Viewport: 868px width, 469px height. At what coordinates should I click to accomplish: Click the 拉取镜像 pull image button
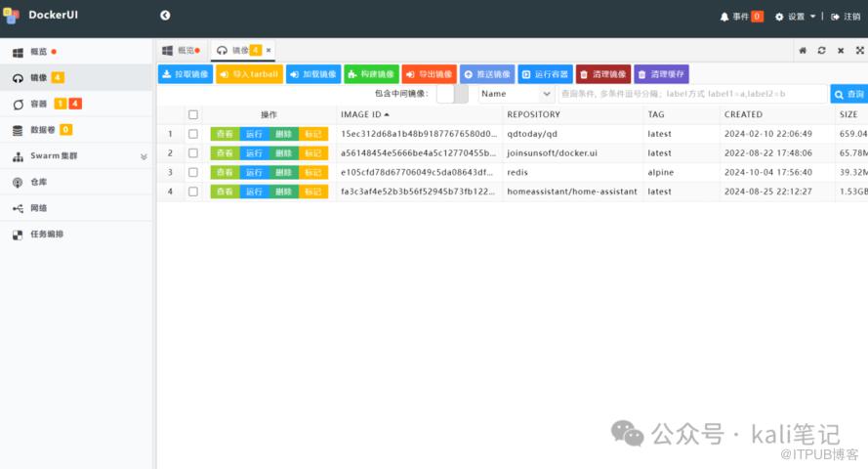tap(186, 74)
